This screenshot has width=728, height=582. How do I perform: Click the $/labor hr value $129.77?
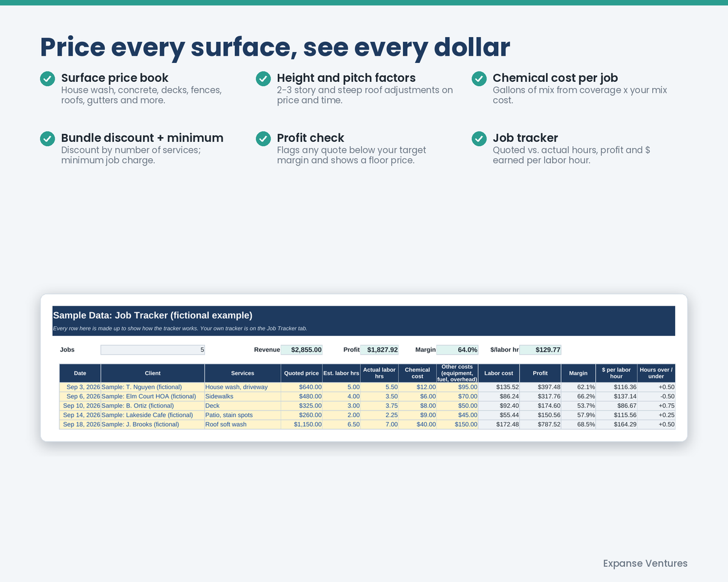[x=541, y=350]
